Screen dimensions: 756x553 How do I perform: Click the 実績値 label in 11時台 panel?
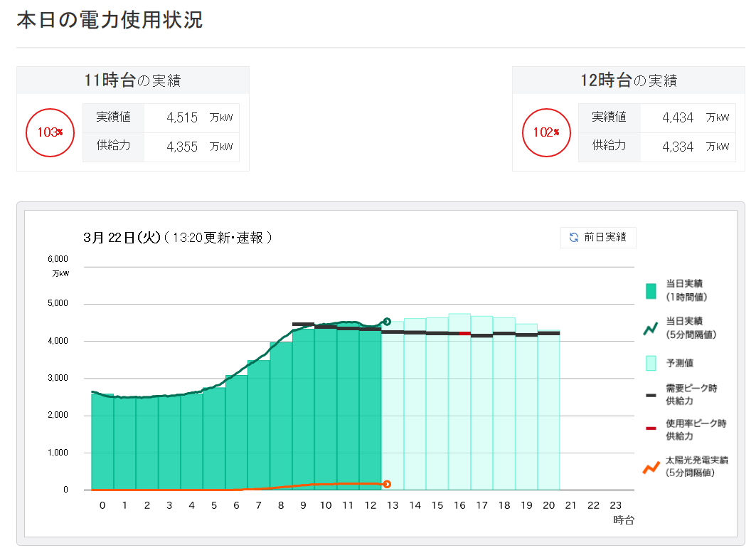tap(113, 117)
